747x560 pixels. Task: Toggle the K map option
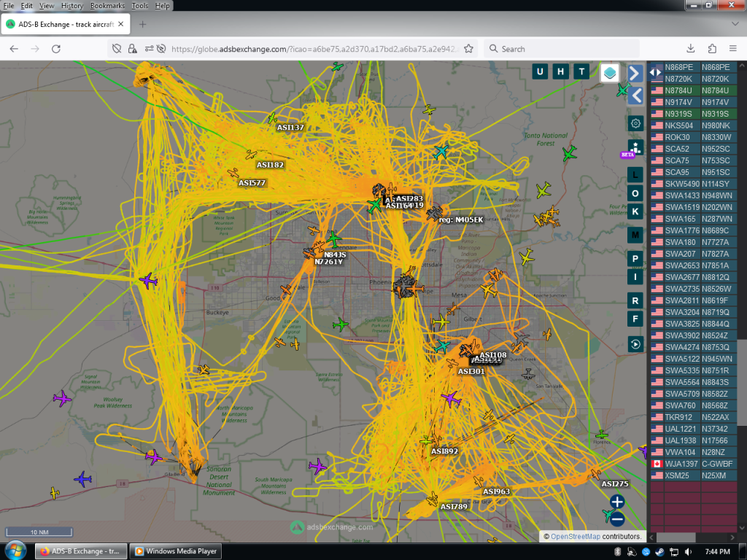(635, 211)
